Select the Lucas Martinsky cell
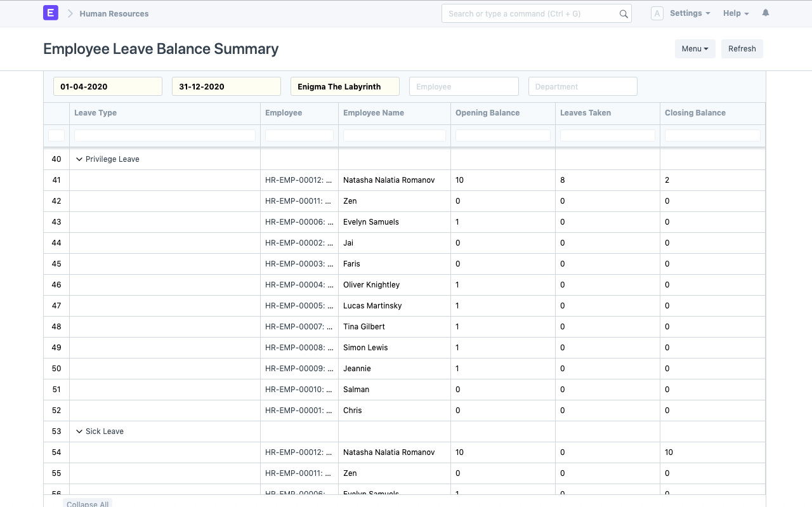Screen dimensions: 812x507 pyautogui.click(x=395, y=306)
